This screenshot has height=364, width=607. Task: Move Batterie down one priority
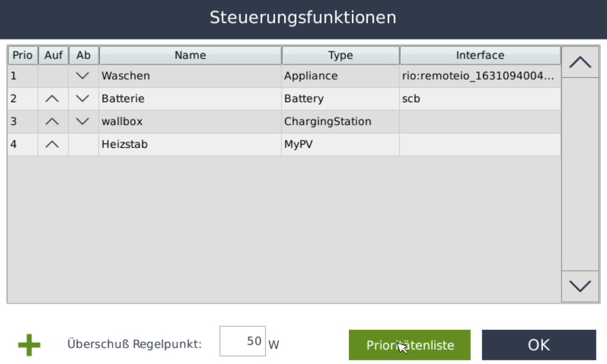click(x=83, y=99)
